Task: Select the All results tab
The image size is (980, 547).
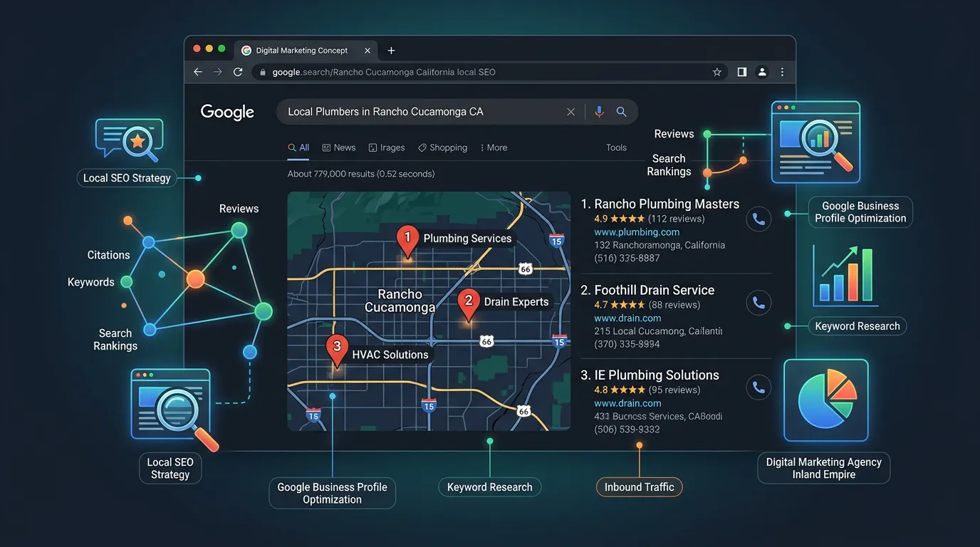Action: (298, 147)
